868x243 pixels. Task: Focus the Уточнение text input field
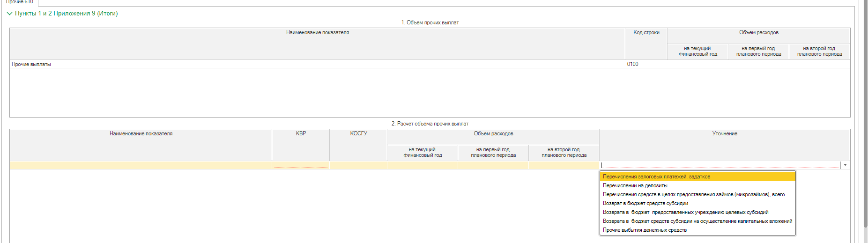[x=720, y=165]
